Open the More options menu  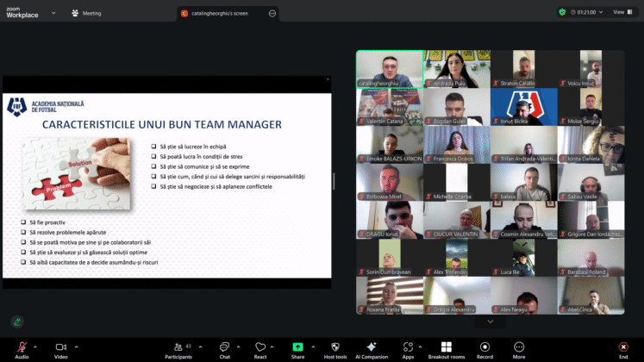tap(519, 347)
